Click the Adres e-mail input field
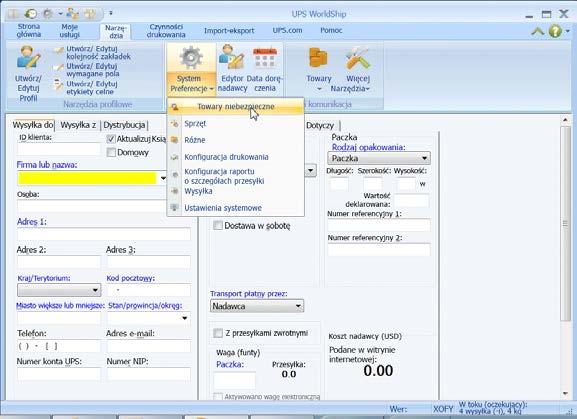This screenshot has height=419, width=577. [149, 346]
